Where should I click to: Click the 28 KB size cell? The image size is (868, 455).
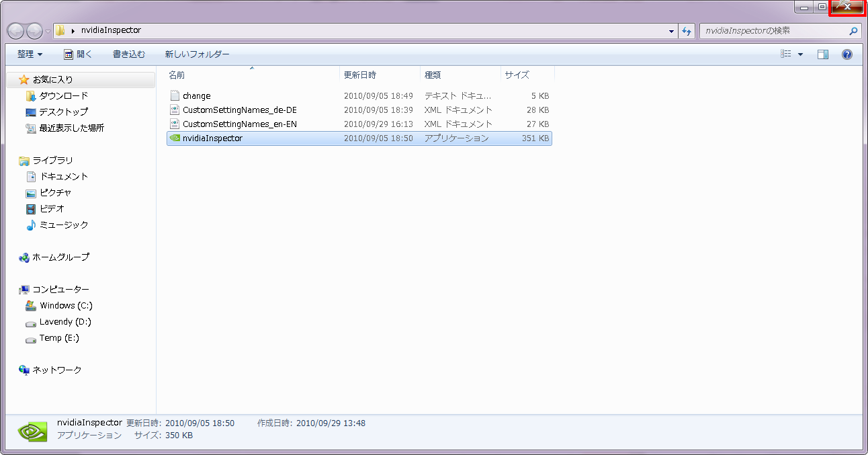coord(537,110)
